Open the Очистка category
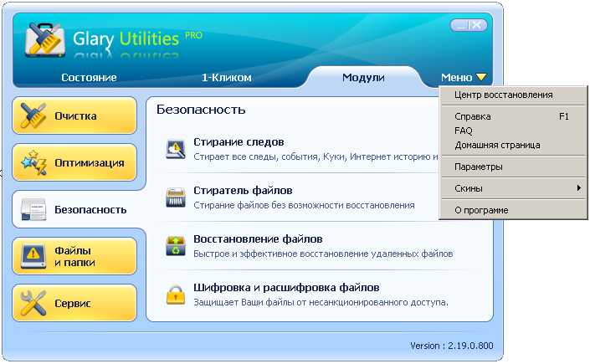The width and height of the screenshot is (590, 364). pos(74,115)
